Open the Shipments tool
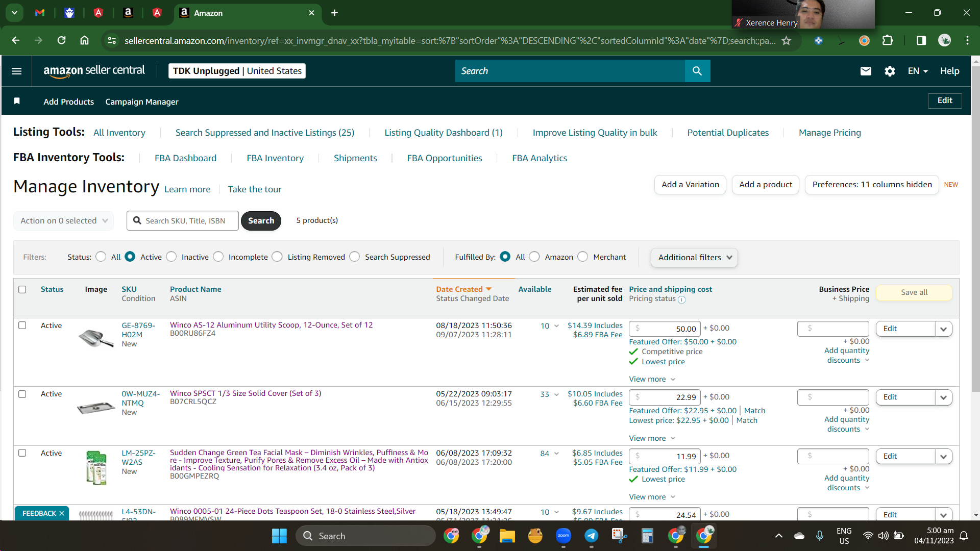980x551 pixels. [x=355, y=158]
